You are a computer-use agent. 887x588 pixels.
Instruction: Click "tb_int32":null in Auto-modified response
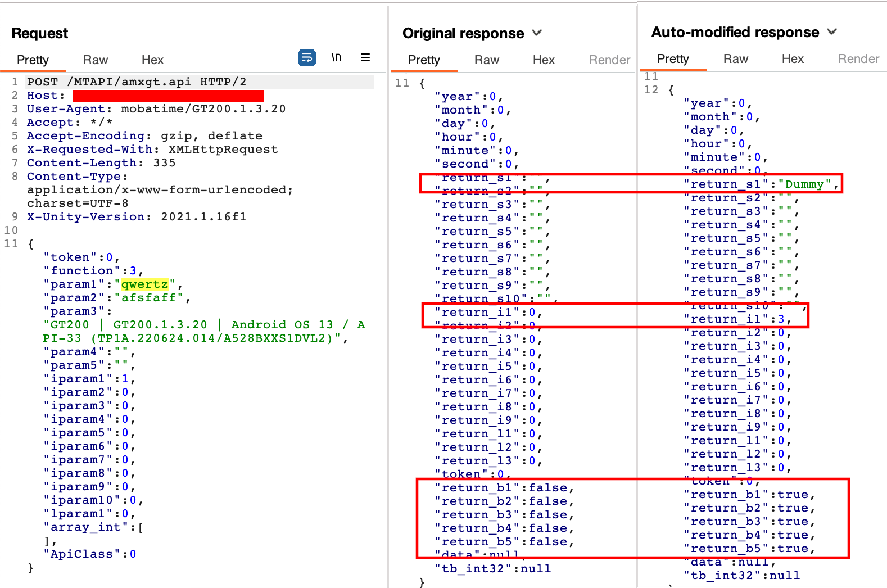pyautogui.click(x=742, y=576)
